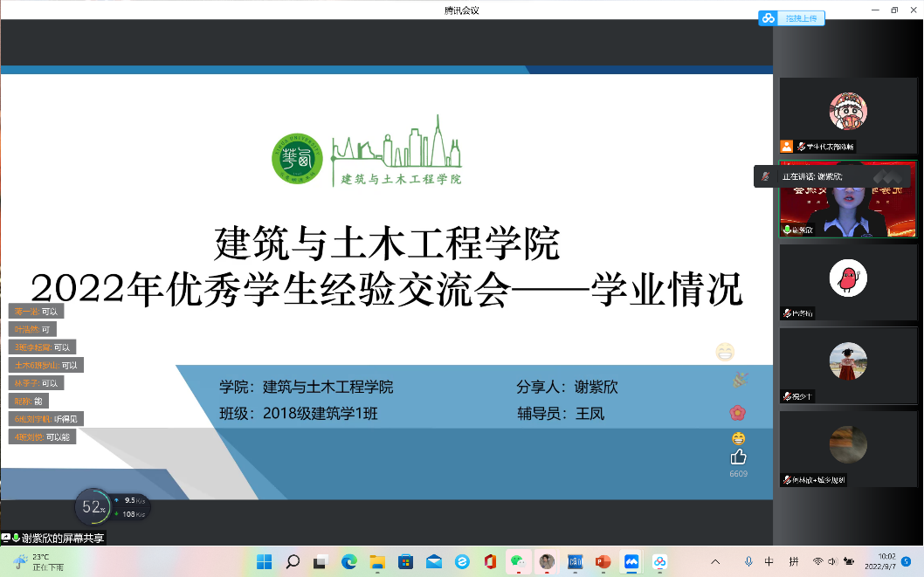The image size is (924, 577).
Task: Toggle the 中 Chinese input mode indicator
Action: point(769,561)
